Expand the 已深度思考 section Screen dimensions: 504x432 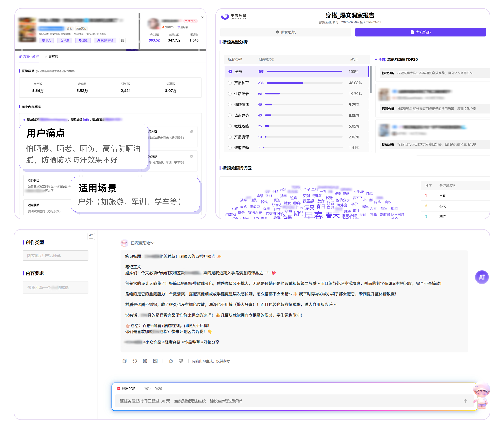pos(142,243)
